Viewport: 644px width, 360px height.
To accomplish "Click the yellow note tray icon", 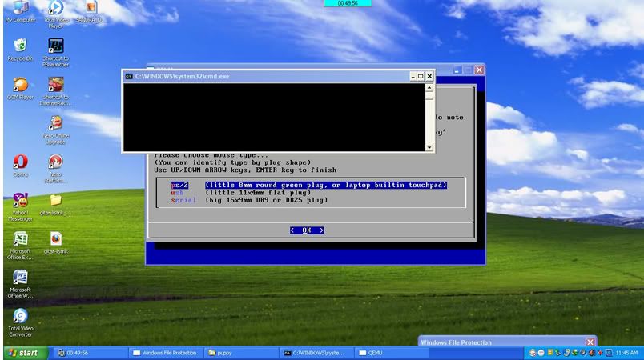I will (550, 353).
